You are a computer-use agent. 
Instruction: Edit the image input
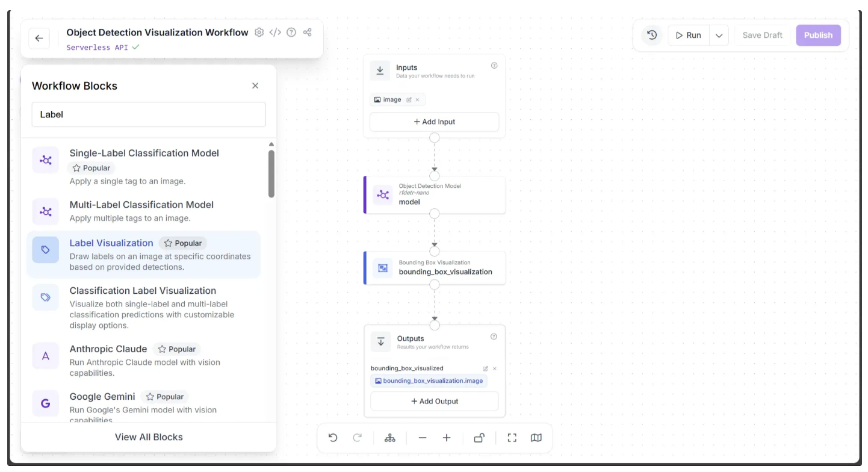[x=409, y=100]
